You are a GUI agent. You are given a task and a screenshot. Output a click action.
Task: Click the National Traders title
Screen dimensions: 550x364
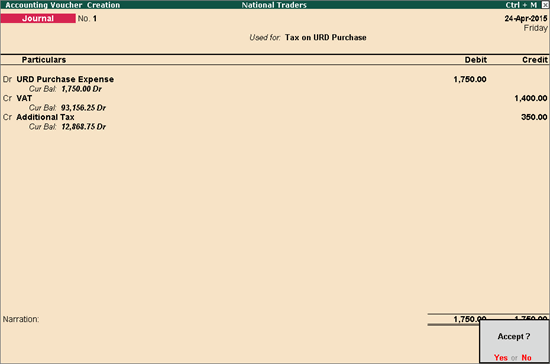tap(274, 5)
